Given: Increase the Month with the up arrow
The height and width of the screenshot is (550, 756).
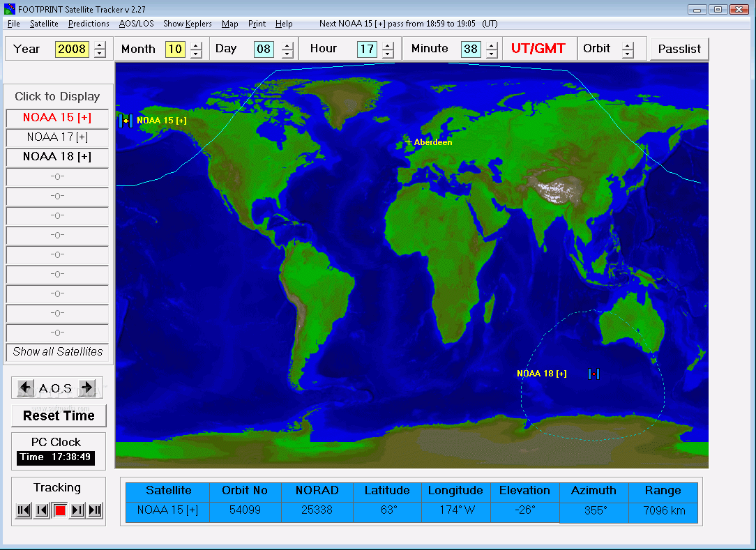Looking at the screenshot, I should click(x=196, y=45).
